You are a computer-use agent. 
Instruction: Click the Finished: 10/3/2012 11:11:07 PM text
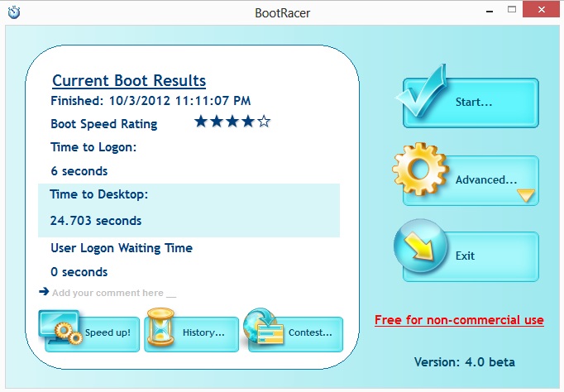pyautogui.click(x=151, y=101)
